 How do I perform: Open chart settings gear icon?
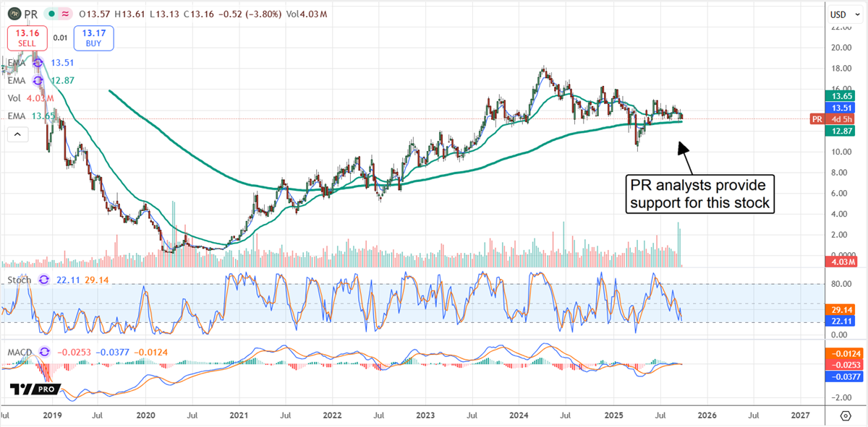(x=846, y=415)
